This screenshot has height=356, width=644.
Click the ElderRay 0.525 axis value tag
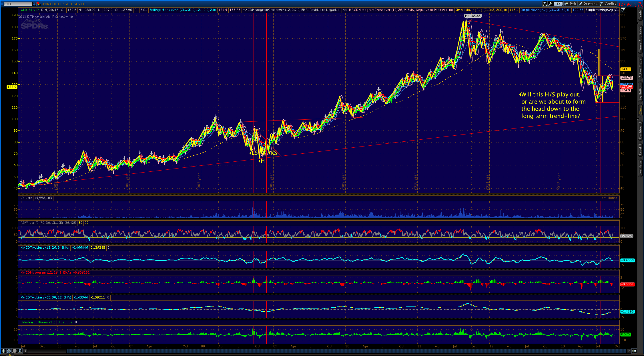click(x=625, y=334)
